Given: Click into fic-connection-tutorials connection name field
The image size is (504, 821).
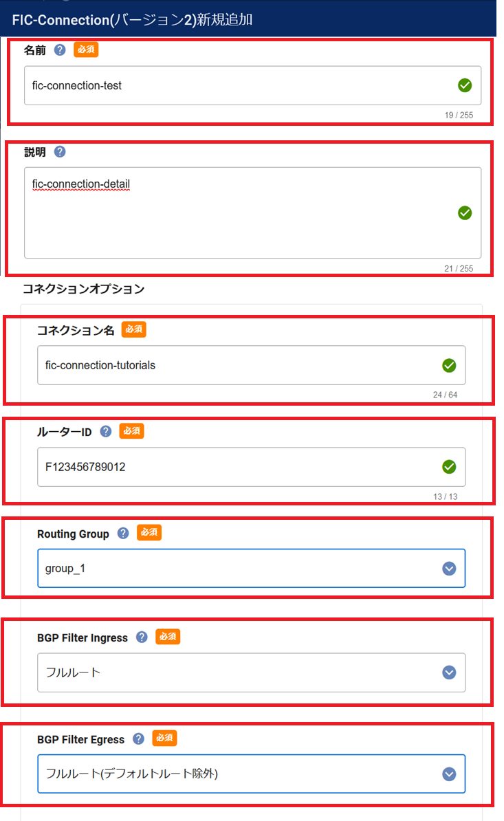Looking at the screenshot, I should [251, 365].
